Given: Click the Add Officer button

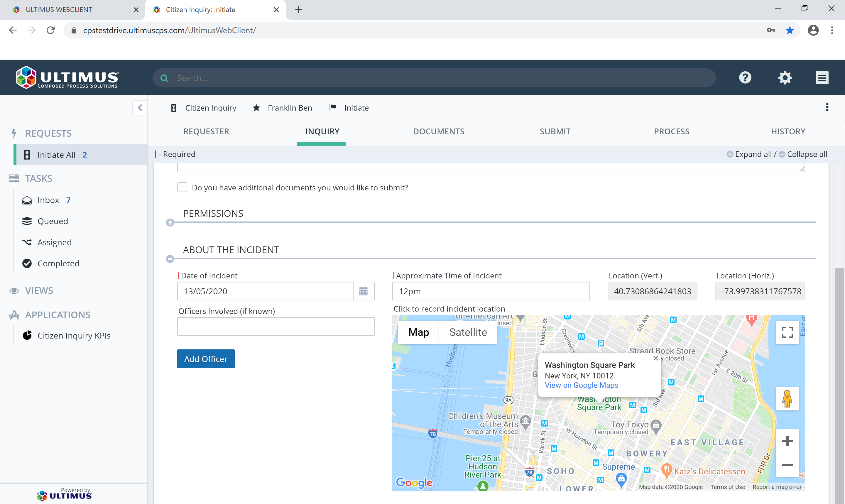Looking at the screenshot, I should click(205, 359).
